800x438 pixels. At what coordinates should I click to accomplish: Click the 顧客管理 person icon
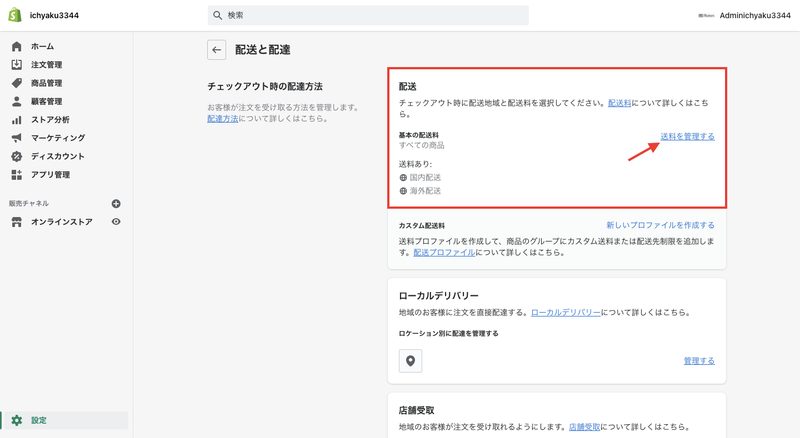pyautogui.click(x=17, y=102)
